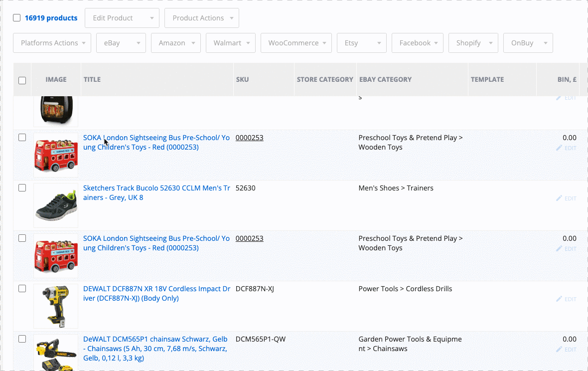Click the Men's Shoes > Trainers category

pyautogui.click(x=396, y=188)
